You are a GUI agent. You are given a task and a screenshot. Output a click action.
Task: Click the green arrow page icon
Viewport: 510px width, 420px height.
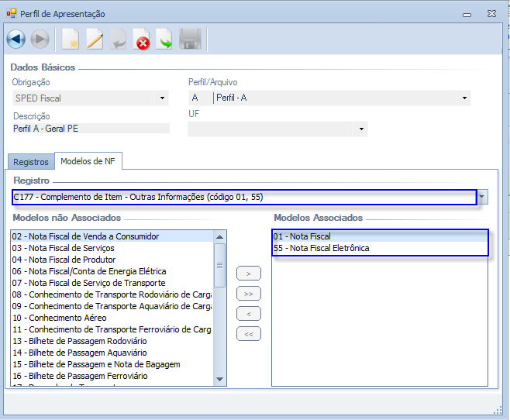[165, 40]
